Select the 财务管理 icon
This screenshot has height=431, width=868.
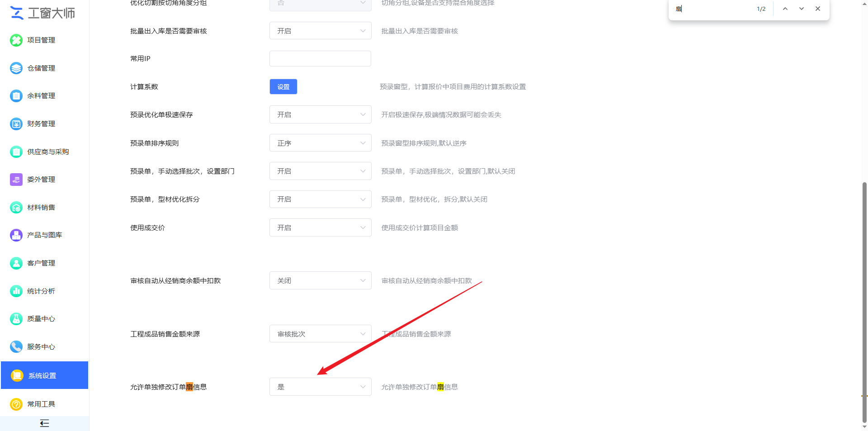(x=16, y=124)
